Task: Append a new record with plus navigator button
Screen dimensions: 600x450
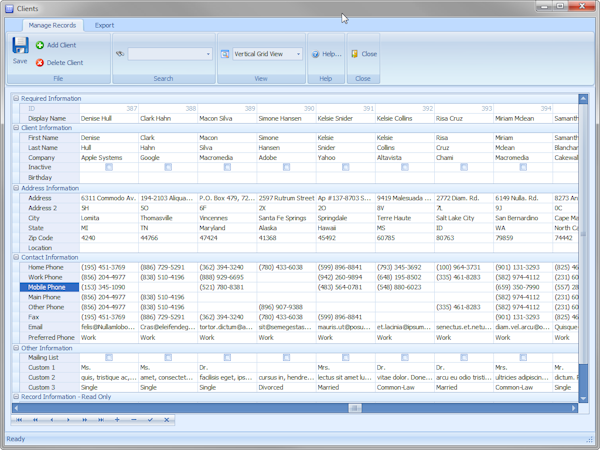Action: click(x=117, y=420)
